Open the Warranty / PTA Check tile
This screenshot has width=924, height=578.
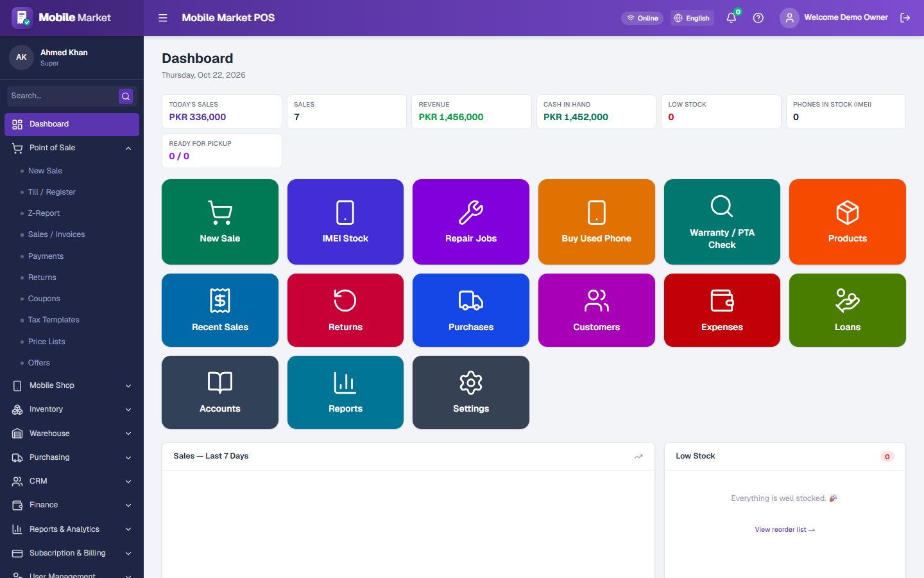coord(722,222)
